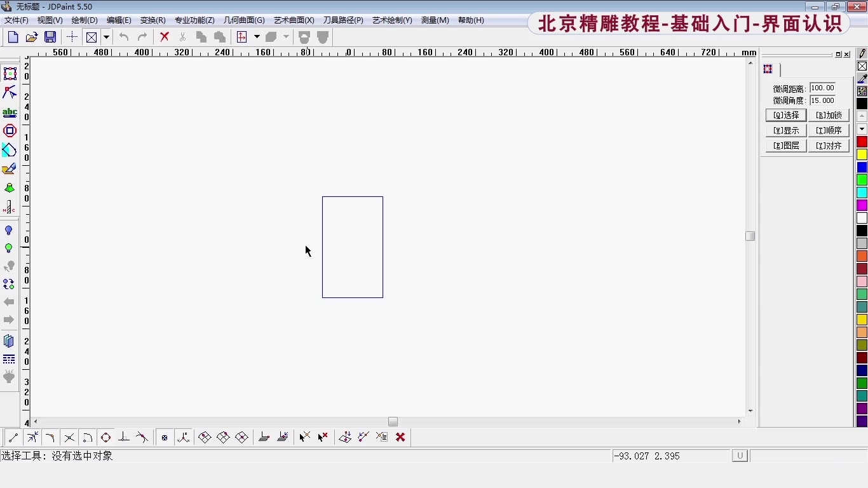Screen dimensions: 868x488
Task: Select the red-dotted selection box tool in left toolbar
Action: coord(10,74)
